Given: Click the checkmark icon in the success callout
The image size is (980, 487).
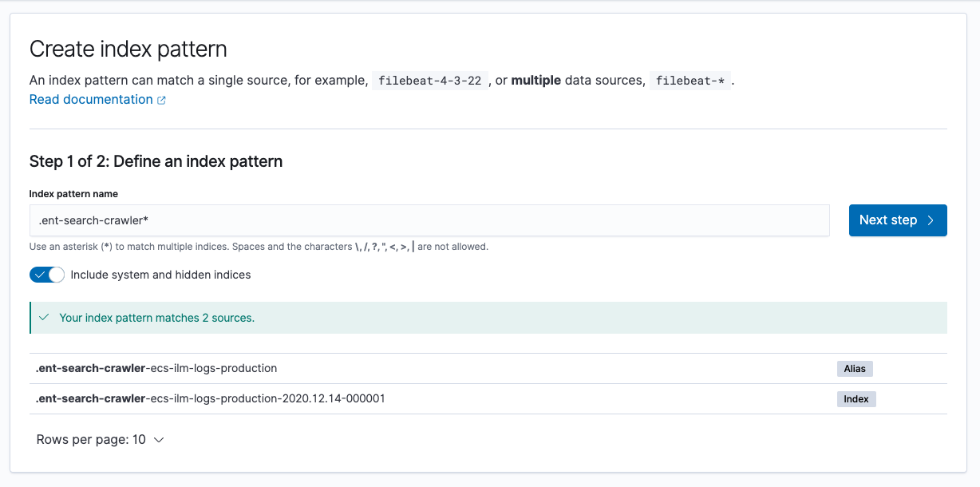Looking at the screenshot, I should pos(44,317).
